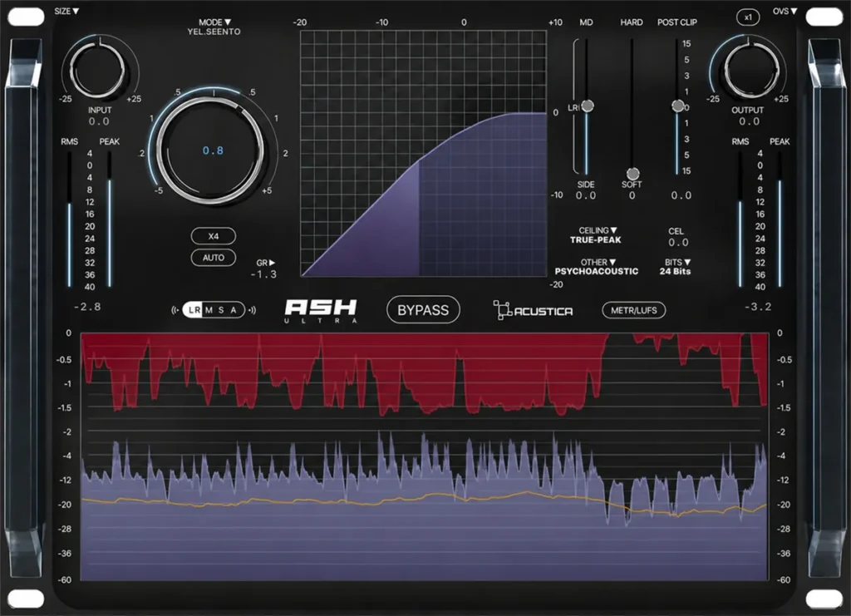Click the output level readout -3.2
Viewport: 851px width, 616px height.
click(758, 307)
